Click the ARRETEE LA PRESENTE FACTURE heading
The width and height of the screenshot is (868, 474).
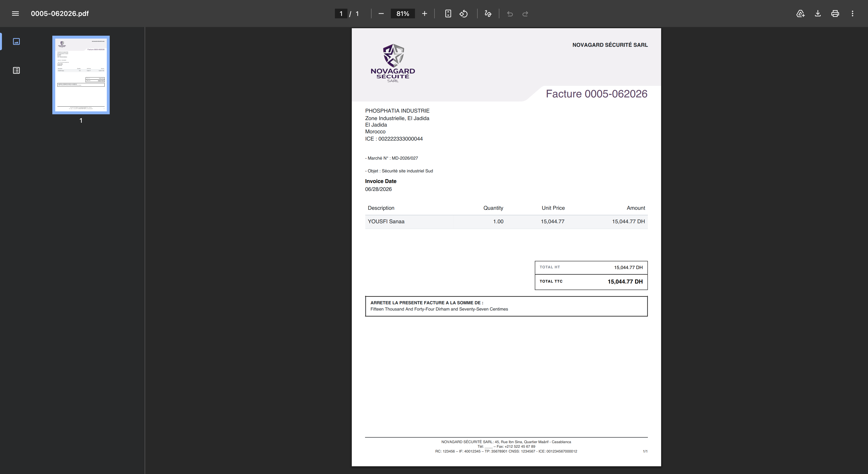click(x=427, y=303)
